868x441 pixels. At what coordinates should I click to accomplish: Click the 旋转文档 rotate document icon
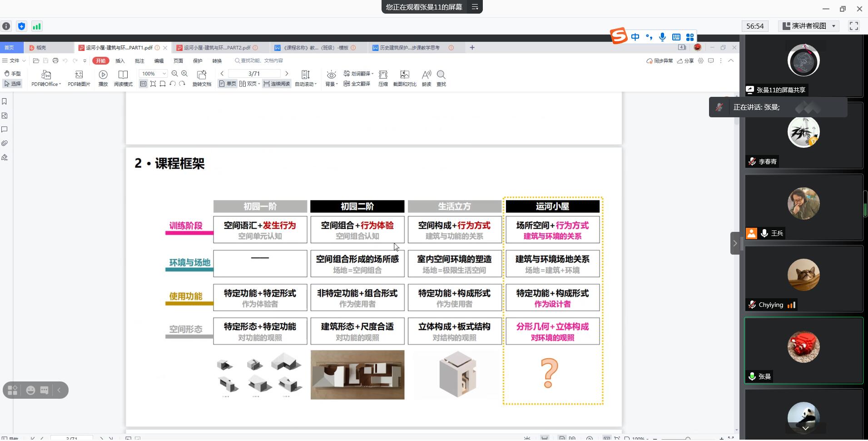[x=202, y=75]
